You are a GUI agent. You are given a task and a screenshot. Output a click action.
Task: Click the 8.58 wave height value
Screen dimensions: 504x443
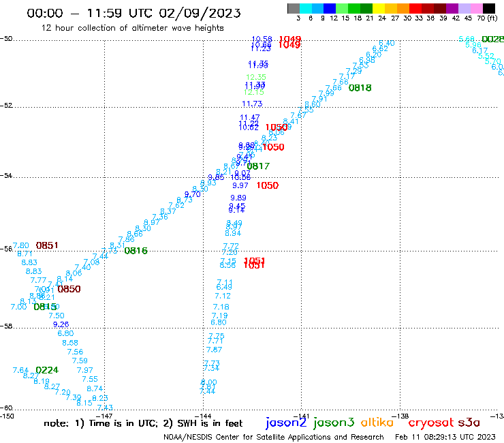click(x=70, y=343)
